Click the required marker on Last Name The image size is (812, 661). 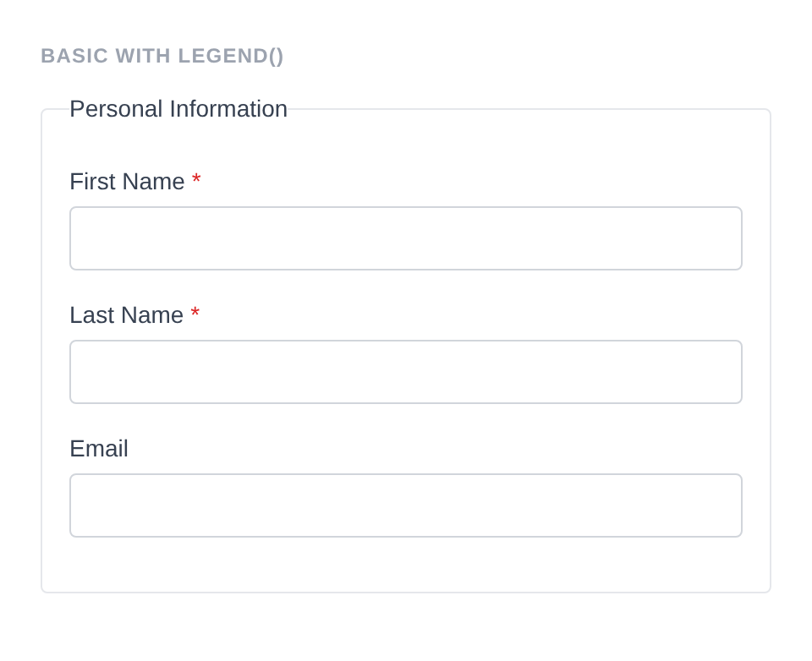pyautogui.click(x=195, y=314)
